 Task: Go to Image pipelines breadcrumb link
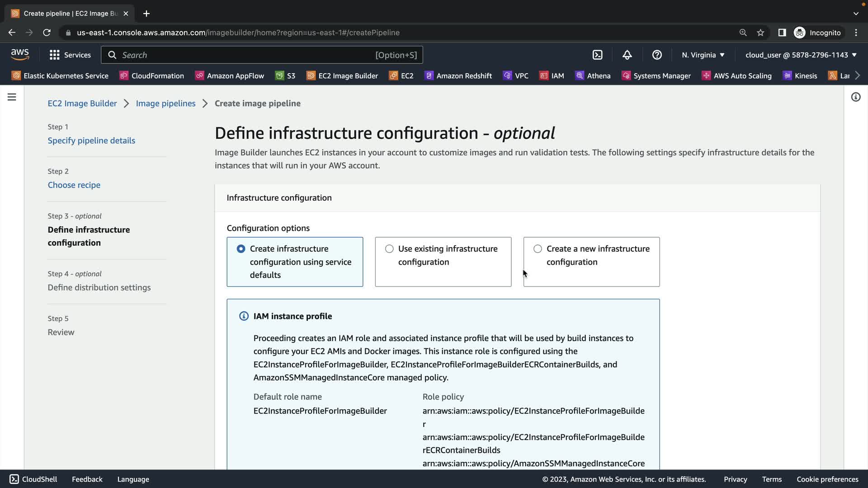click(x=165, y=103)
